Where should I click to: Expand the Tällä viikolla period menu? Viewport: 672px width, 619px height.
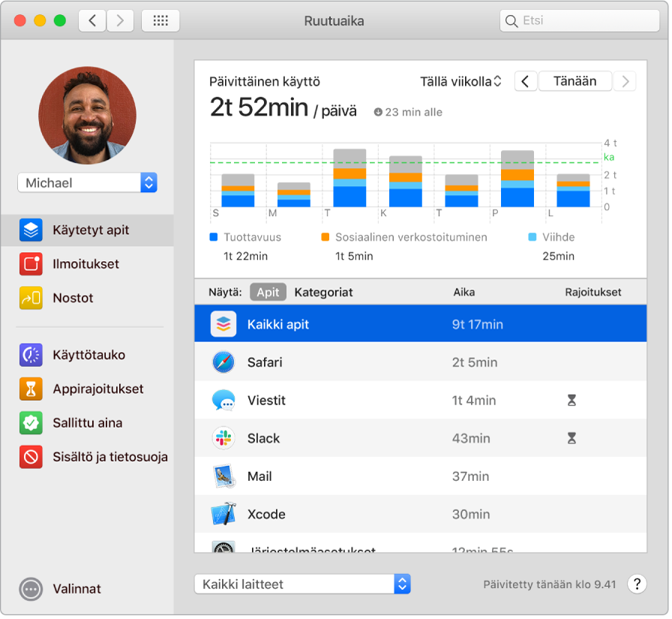460,82
